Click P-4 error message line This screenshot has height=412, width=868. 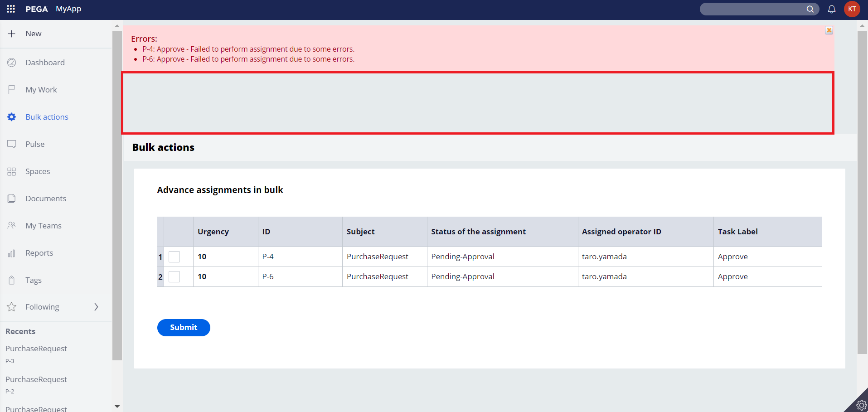point(248,49)
